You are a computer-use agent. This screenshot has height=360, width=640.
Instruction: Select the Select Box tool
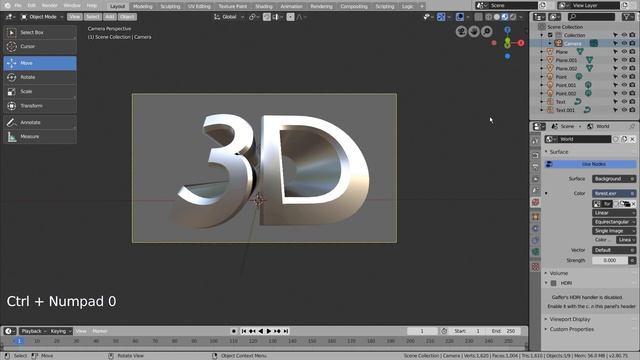(x=40, y=32)
